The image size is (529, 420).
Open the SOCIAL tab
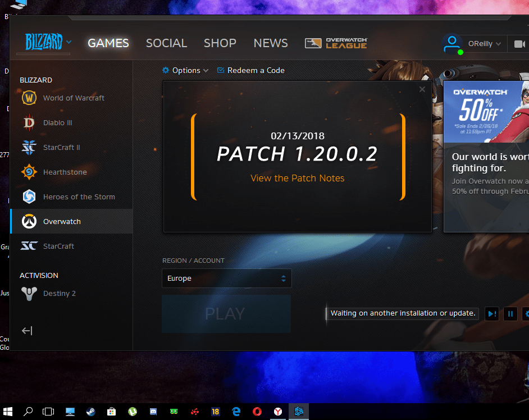[x=166, y=43]
